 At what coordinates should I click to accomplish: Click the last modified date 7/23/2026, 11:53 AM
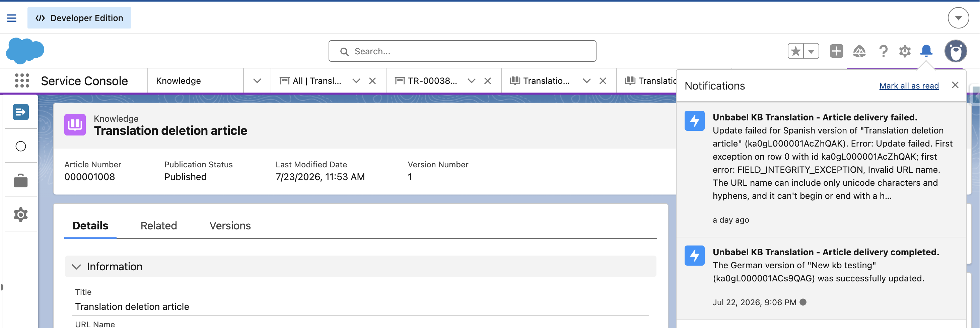point(320,177)
